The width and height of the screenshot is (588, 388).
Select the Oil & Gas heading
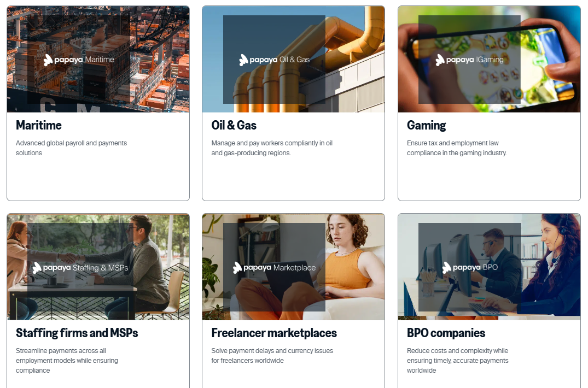(x=234, y=125)
